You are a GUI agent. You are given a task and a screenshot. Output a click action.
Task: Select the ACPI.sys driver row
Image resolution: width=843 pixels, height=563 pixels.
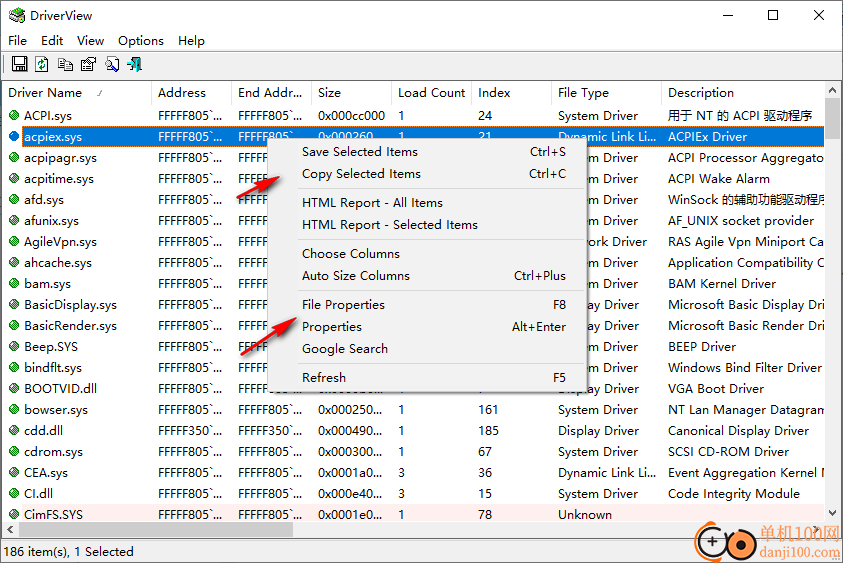413,115
